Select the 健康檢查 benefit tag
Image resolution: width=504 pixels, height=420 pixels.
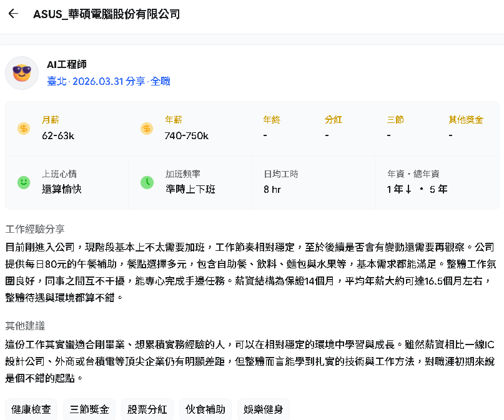coord(31,409)
